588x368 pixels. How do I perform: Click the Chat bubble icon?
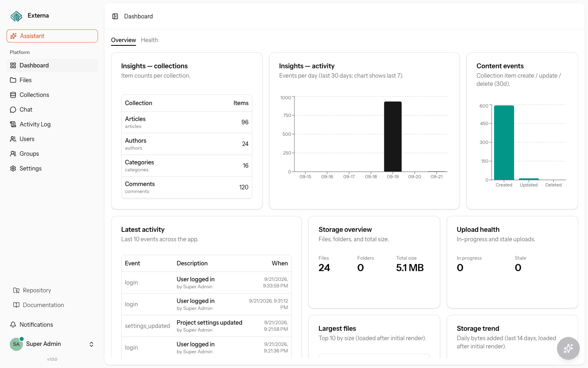tap(13, 110)
